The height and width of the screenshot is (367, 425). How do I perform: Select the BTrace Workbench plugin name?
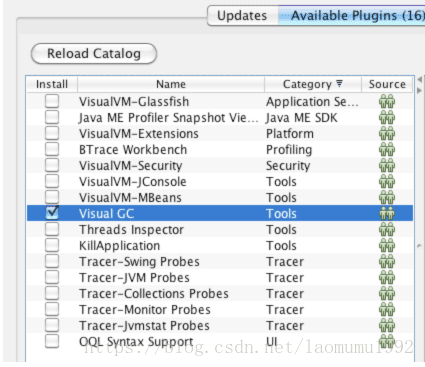[x=133, y=149]
